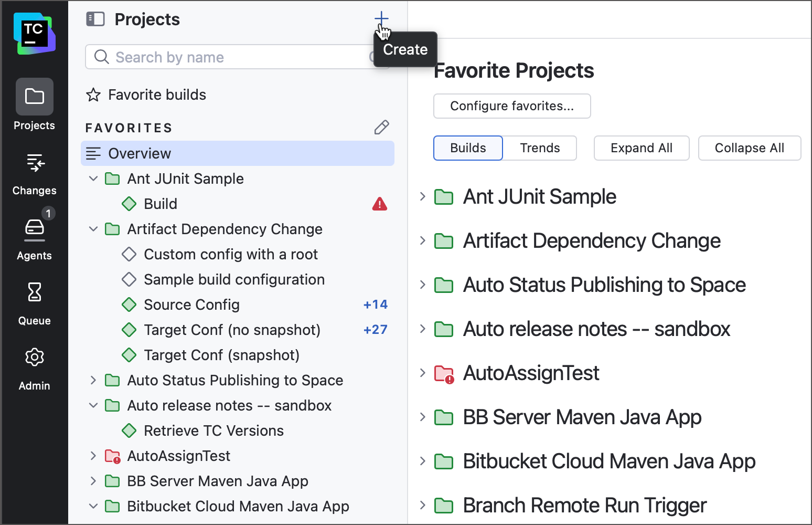The width and height of the screenshot is (812, 525).
Task: Click the plus Create project icon
Action: click(381, 19)
